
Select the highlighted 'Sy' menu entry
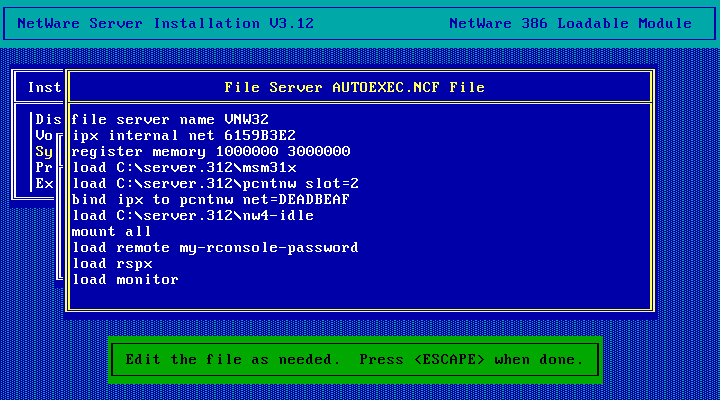44,152
